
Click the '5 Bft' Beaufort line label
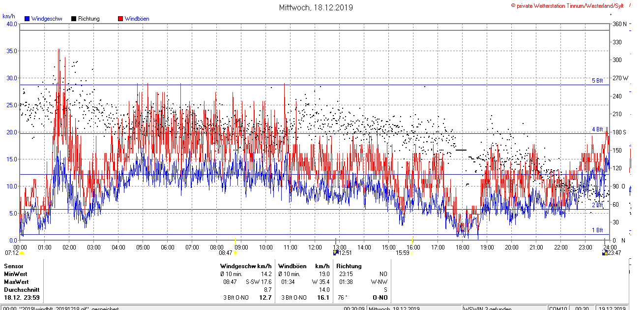click(x=597, y=81)
